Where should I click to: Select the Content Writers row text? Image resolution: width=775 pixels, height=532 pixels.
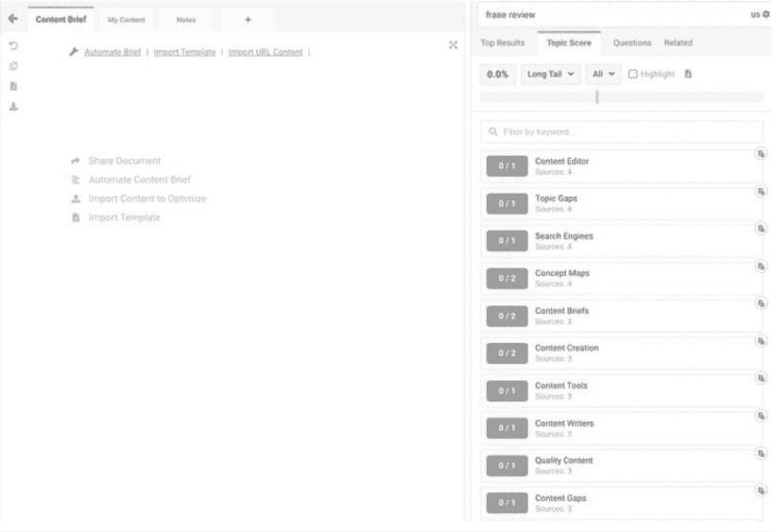click(x=564, y=423)
